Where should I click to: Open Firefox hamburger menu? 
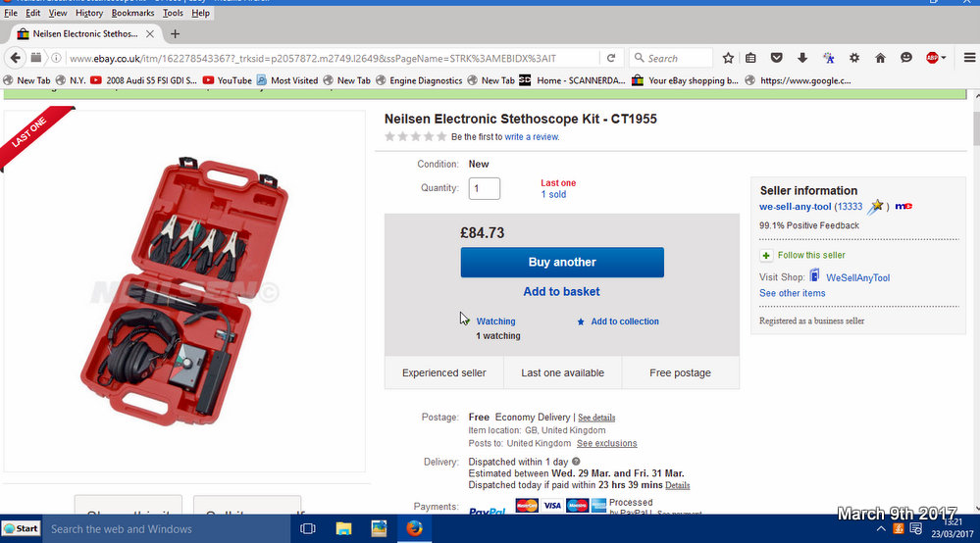(x=969, y=58)
